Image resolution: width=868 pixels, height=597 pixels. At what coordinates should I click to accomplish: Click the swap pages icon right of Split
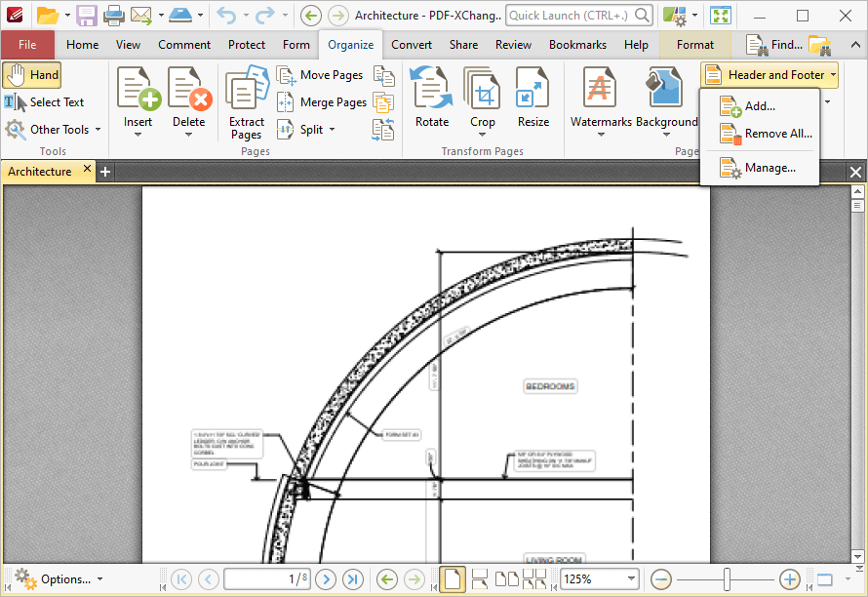[383, 130]
